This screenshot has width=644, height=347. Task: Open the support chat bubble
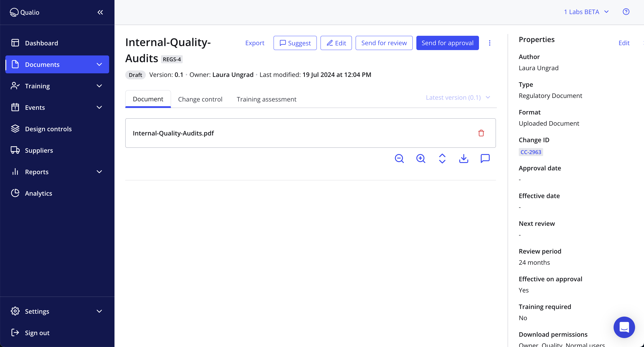pyautogui.click(x=624, y=327)
